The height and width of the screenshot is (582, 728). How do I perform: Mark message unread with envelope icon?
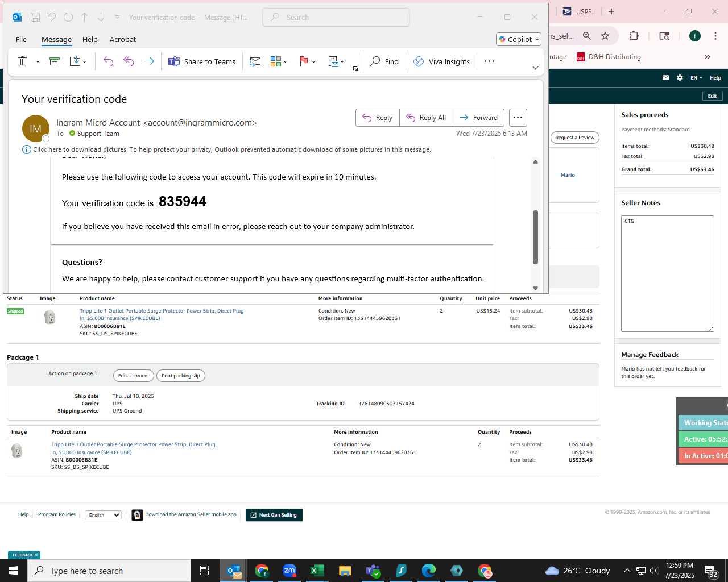pos(255,61)
